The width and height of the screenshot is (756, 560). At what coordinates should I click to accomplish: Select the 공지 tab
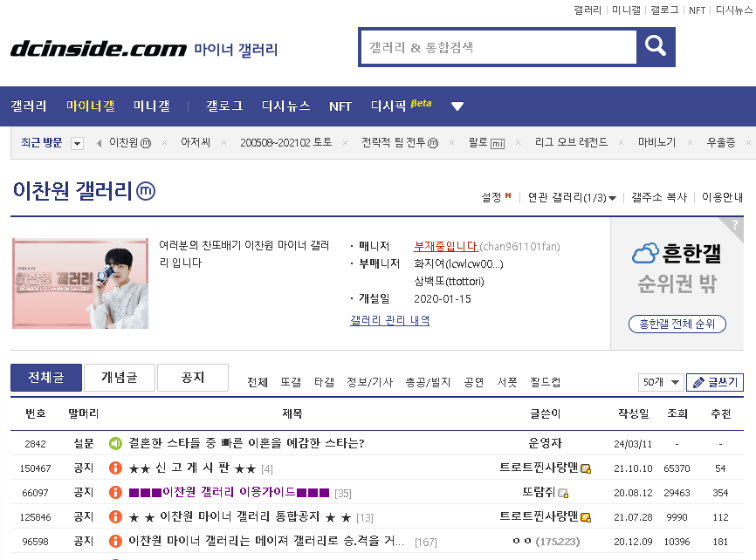193,378
